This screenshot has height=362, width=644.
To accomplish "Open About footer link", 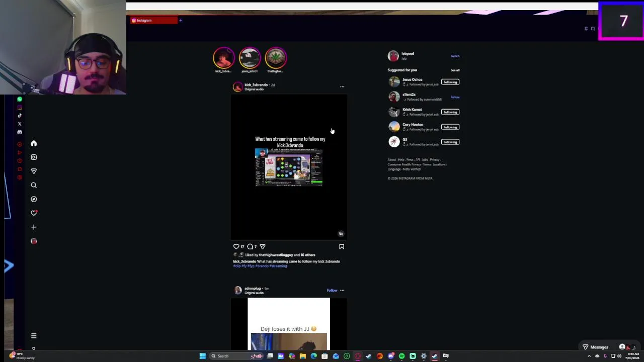I will pos(391,160).
